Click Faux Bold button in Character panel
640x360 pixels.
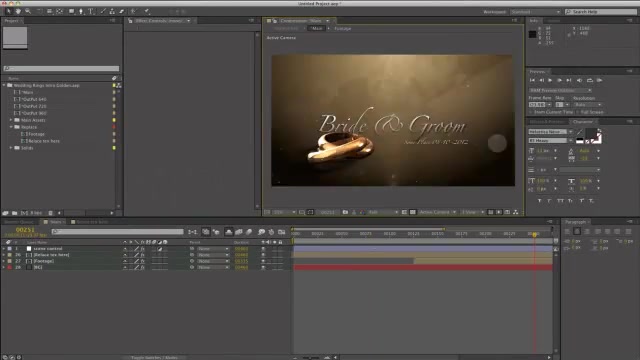pyautogui.click(x=540, y=201)
